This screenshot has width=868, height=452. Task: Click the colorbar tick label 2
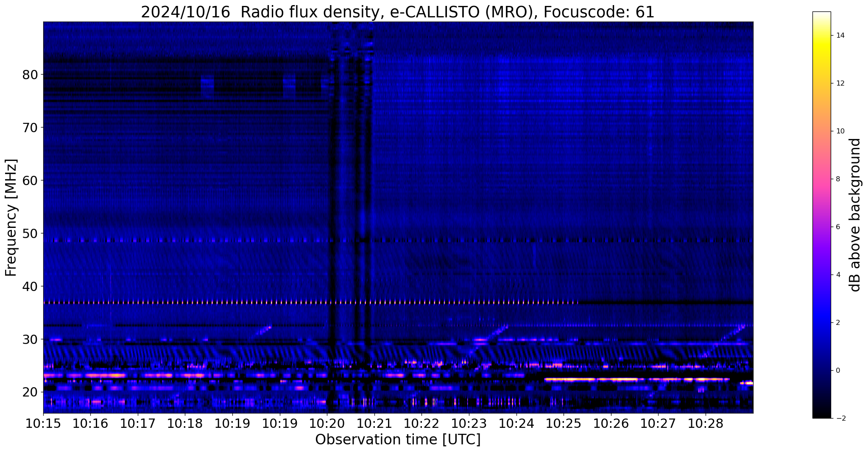(837, 323)
